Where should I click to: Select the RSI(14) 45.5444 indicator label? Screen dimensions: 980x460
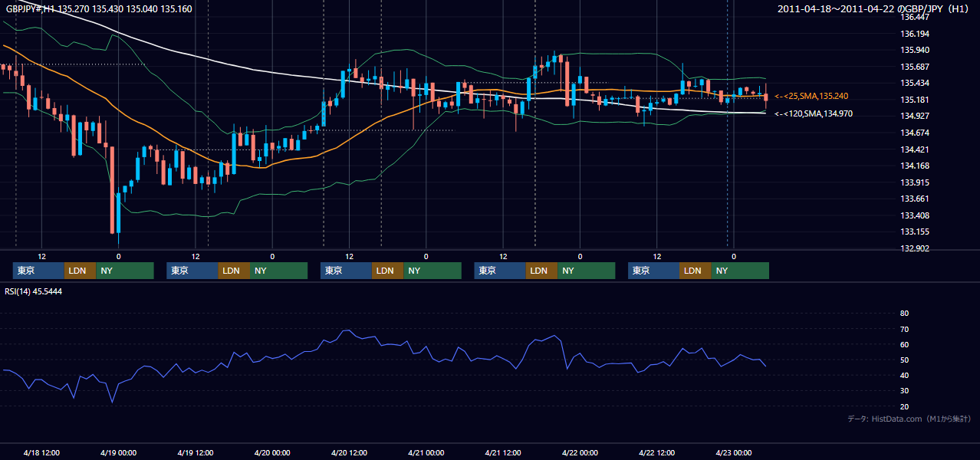point(34,291)
